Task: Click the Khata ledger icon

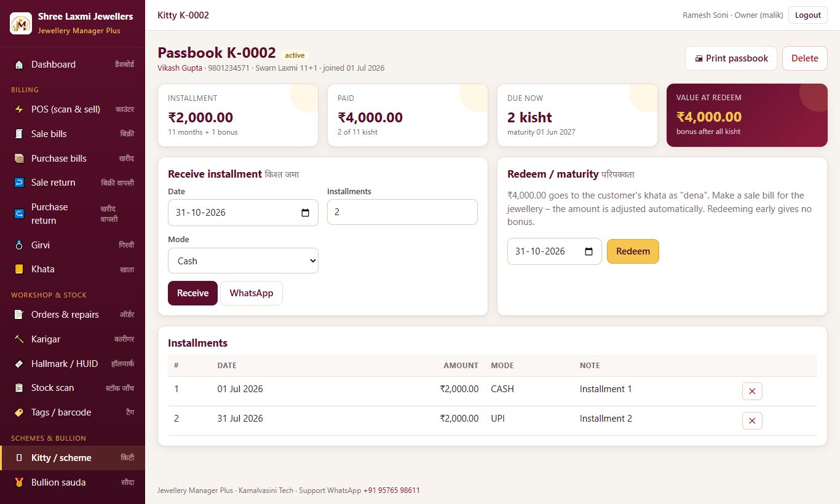Action: point(19,269)
